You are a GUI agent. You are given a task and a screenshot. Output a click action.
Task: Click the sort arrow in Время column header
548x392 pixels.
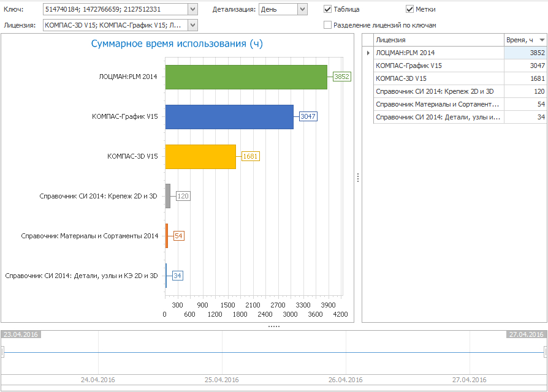pos(541,40)
